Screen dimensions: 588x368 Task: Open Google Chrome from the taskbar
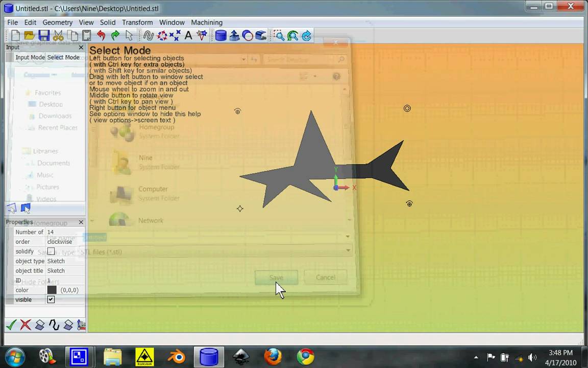(x=306, y=357)
